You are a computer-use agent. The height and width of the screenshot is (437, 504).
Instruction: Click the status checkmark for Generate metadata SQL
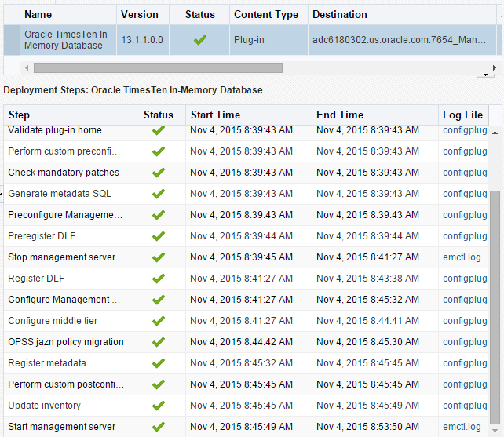[x=158, y=194]
